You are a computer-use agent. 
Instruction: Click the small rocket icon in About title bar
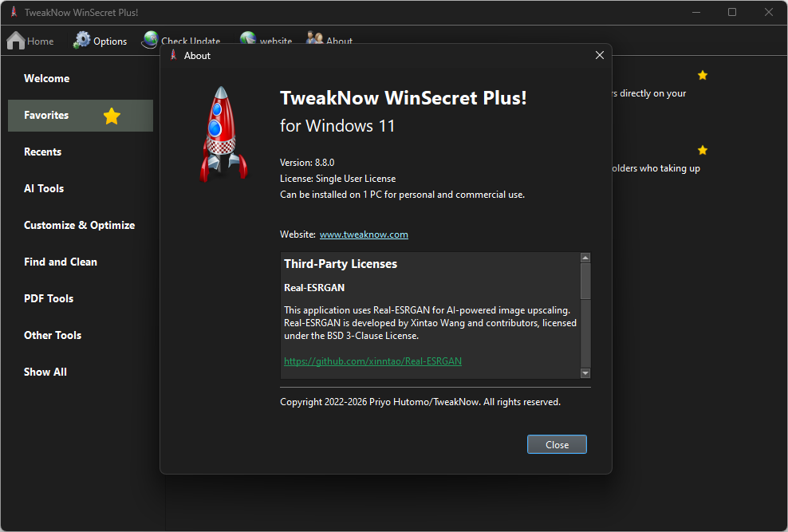tap(173, 55)
